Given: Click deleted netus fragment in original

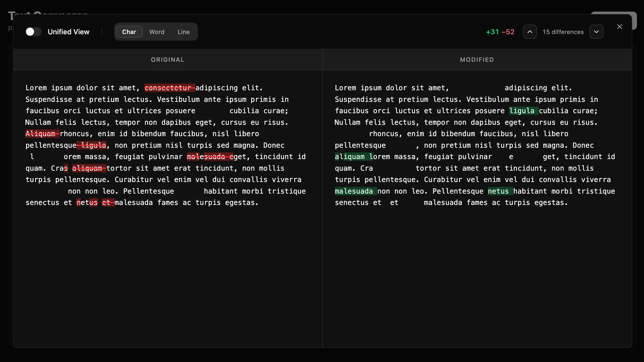Looking at the screenshot, I should coord(87,202).
